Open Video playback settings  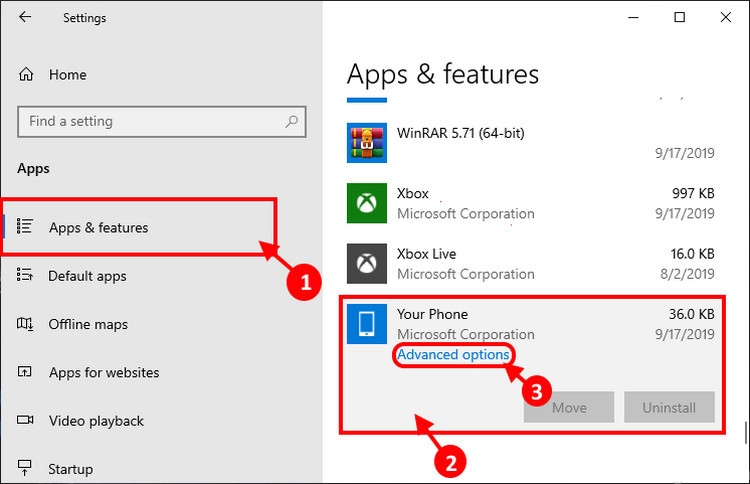click(x=96, y=421)
